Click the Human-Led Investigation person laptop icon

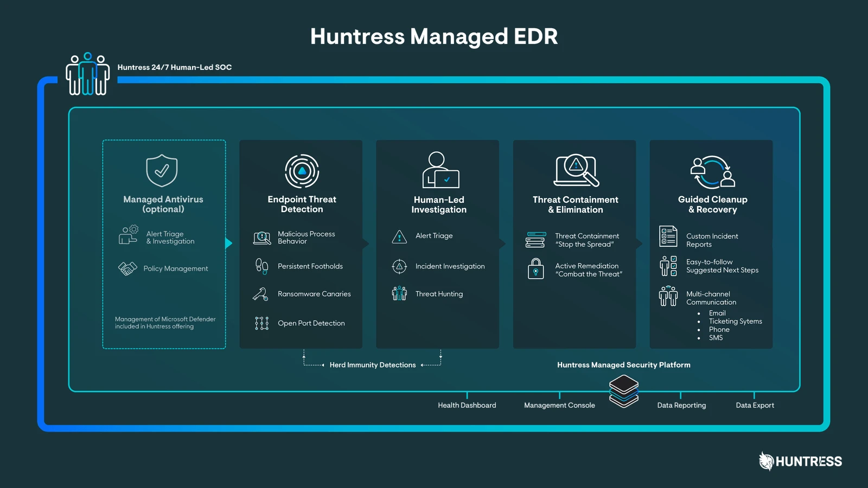441,170
